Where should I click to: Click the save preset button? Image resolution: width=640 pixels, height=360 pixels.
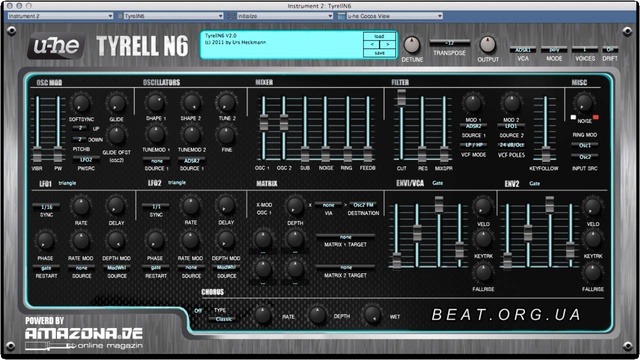[379, 53]
